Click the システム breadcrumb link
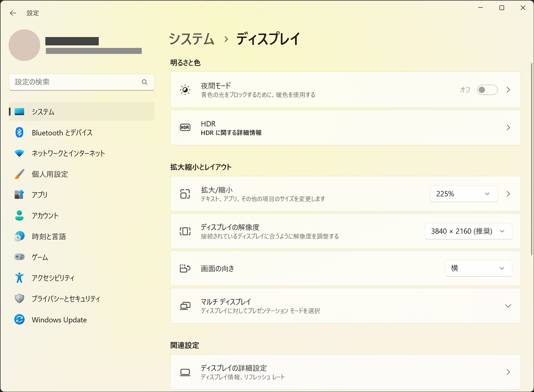Screen dimensions: 534x392 pos(192,39)
